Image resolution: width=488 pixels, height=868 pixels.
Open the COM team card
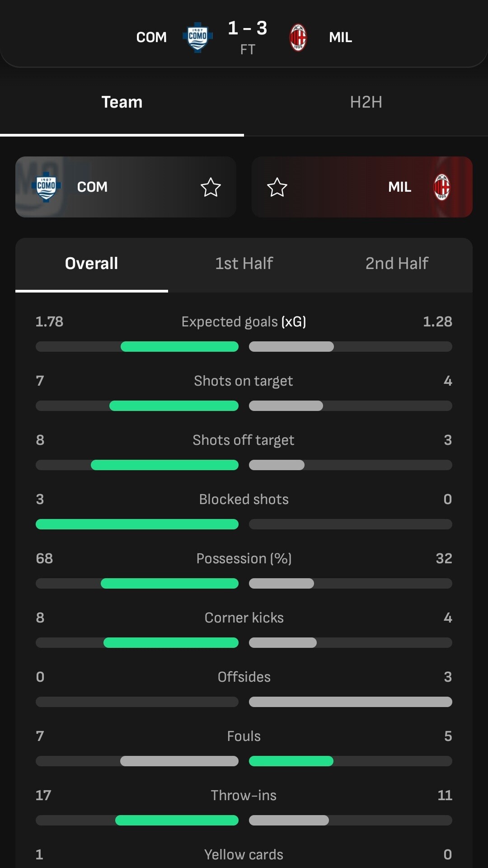[x=126, y=187]
